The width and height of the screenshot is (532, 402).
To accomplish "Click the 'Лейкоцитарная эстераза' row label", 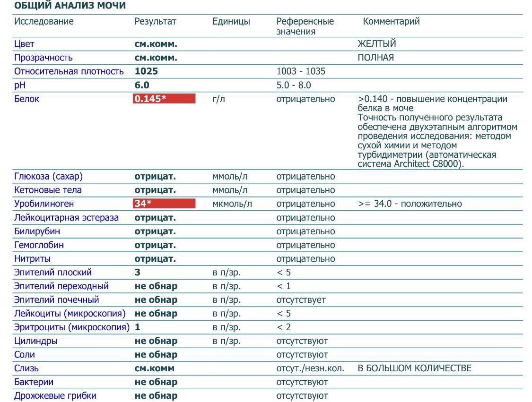I will 66,218.
